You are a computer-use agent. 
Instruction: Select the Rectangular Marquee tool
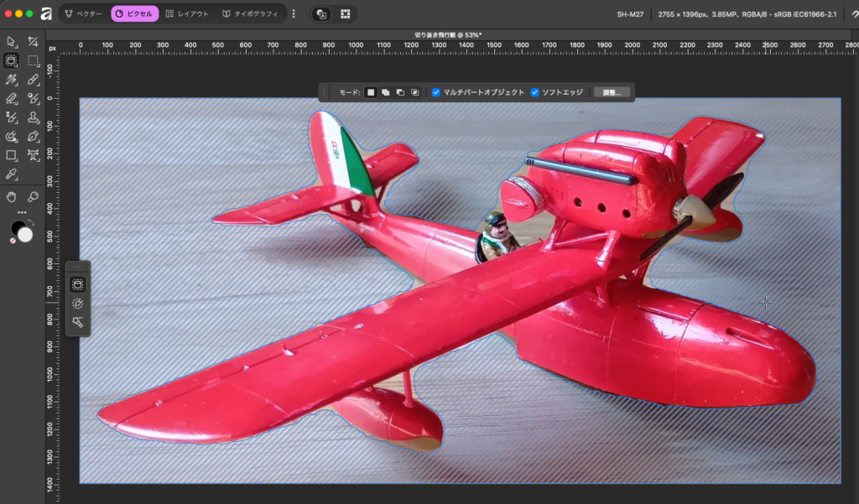click(33, 60)
